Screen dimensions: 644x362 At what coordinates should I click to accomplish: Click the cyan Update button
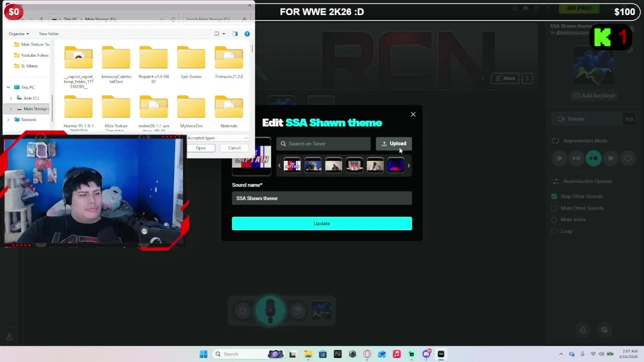322,223
